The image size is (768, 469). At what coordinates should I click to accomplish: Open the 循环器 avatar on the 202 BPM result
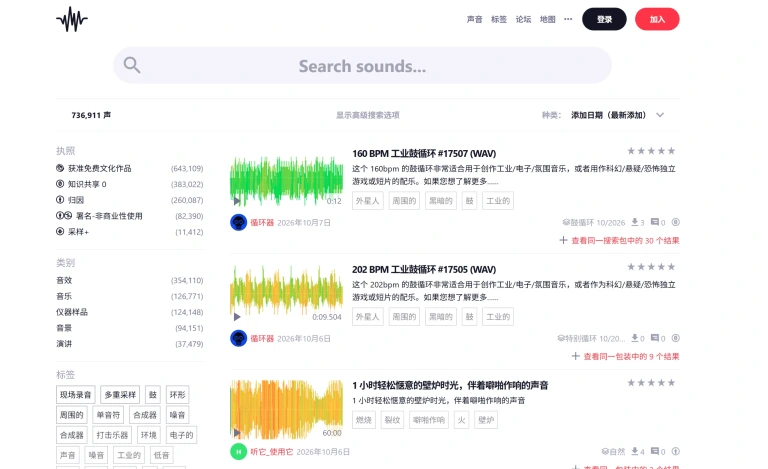click(239, 338)
